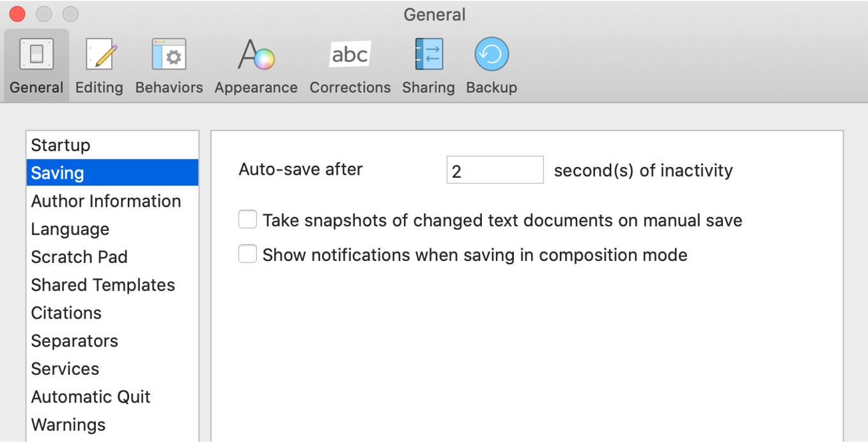Open Automatic Quit settings
868x442 pixels.
(91, 397)
